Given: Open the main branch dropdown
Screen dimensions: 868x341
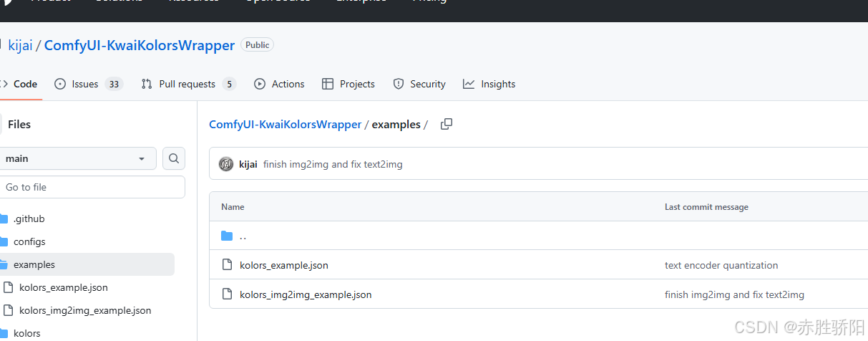Looking at the screenshot, I should click(77, 158).
